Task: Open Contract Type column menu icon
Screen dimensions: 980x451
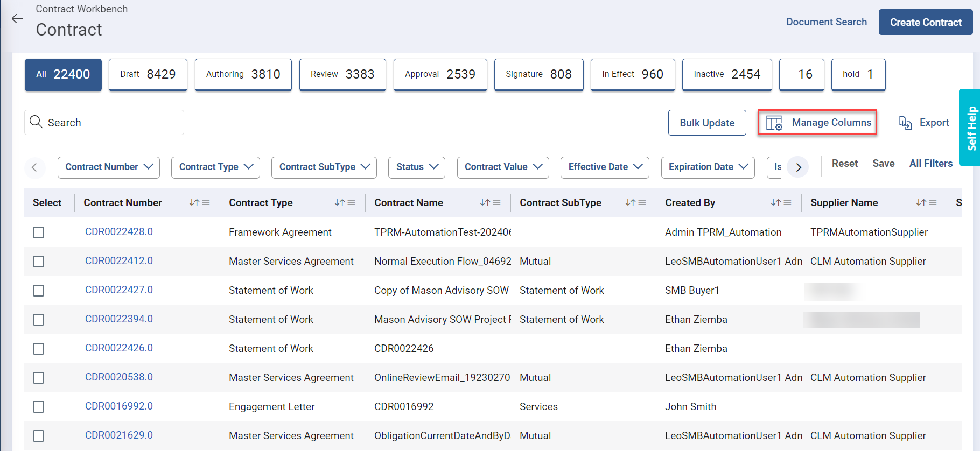Action: point(352,203)
